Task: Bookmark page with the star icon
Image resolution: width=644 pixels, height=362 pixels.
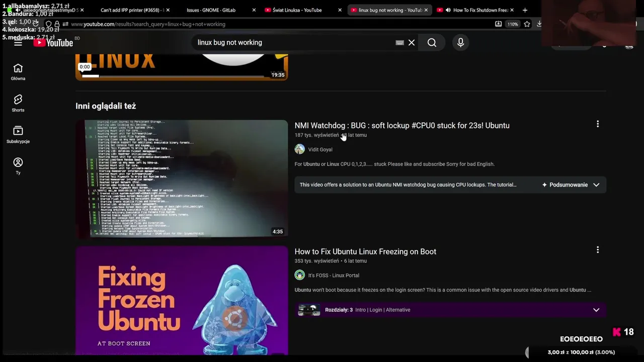Action: coord(527,24)
